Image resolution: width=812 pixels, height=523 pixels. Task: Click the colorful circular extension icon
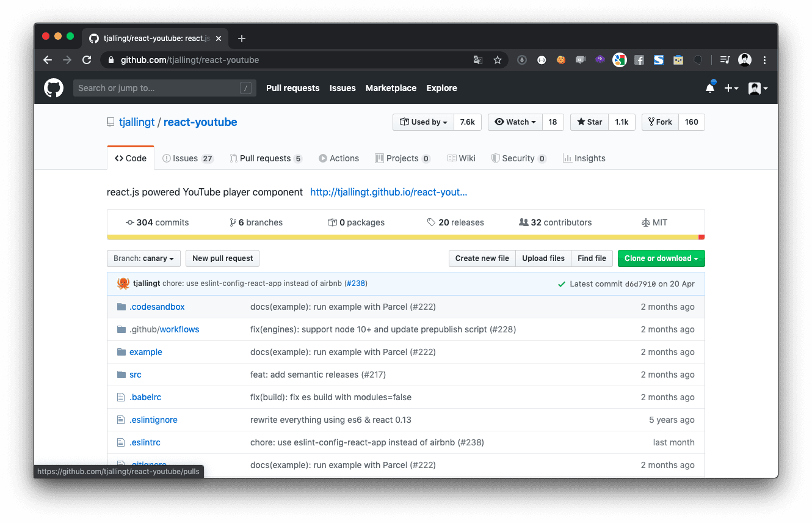(620, 60)
